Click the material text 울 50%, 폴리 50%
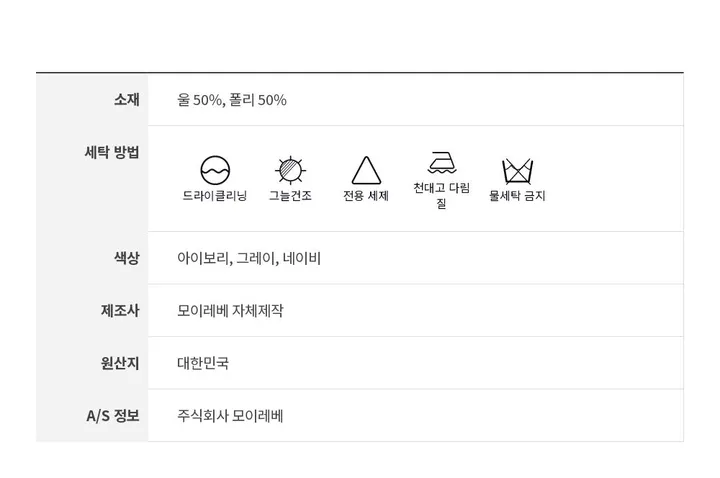This screenshot has height=478, width=720. click(x=232, y=100)
